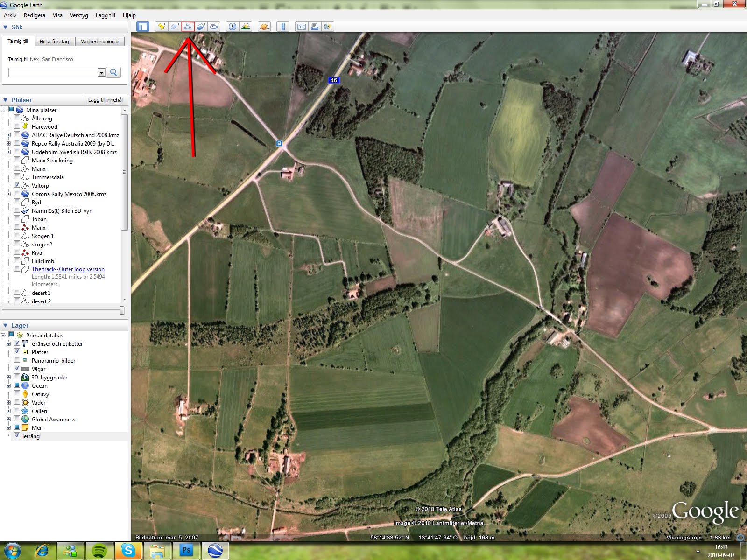Open the Verktyg menu

click(79, 15)
